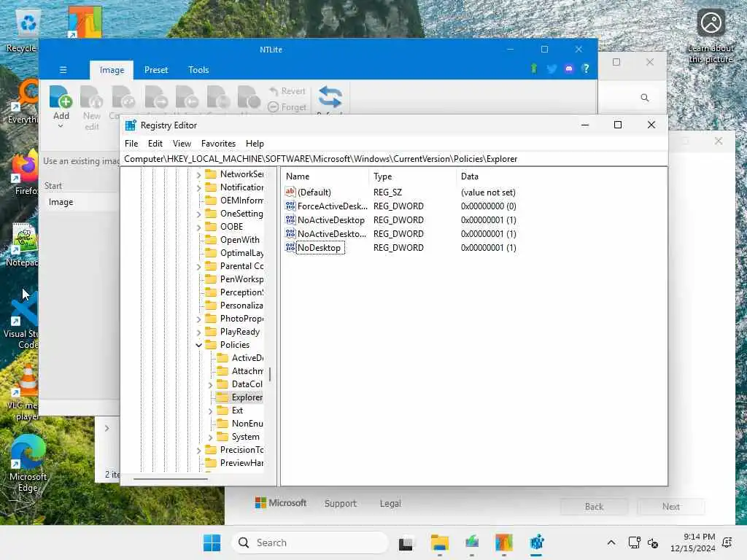747x560 pixels.
Task: Click the Next button in the background window
Action: pyautogui.click(x=671, y=507)
